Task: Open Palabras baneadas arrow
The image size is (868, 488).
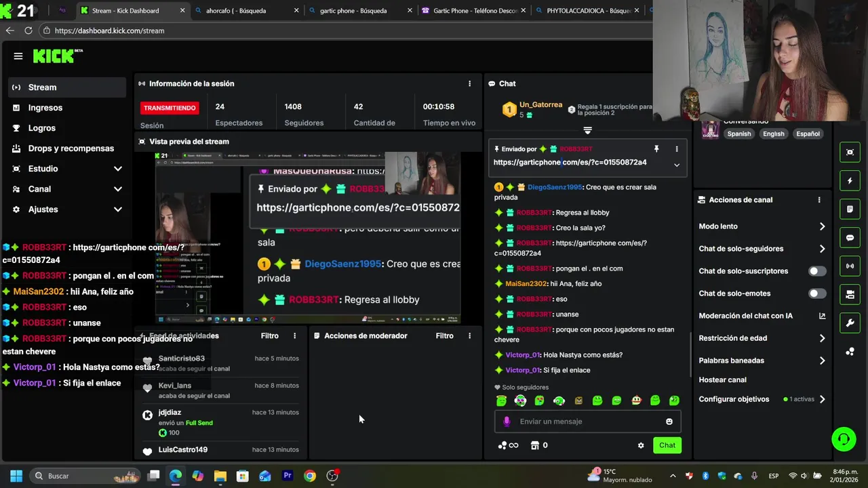Action: pos(822,361)
